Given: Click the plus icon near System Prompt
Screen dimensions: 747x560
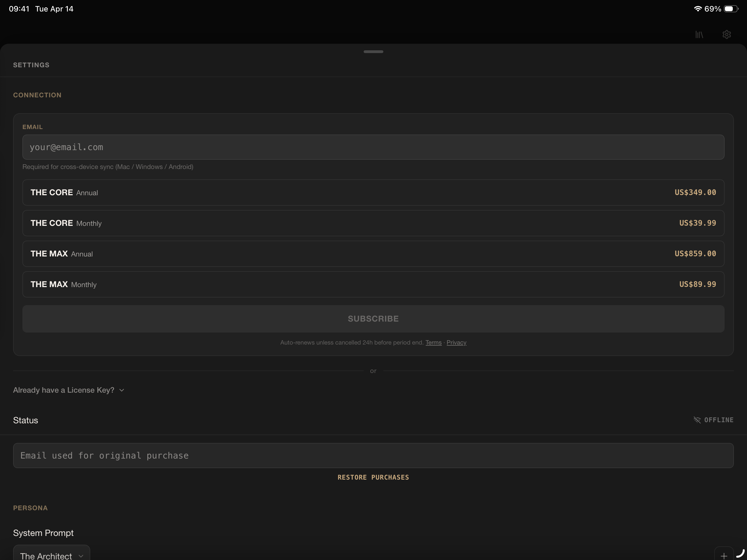Looking at the screenshot, I should (724, 556).
